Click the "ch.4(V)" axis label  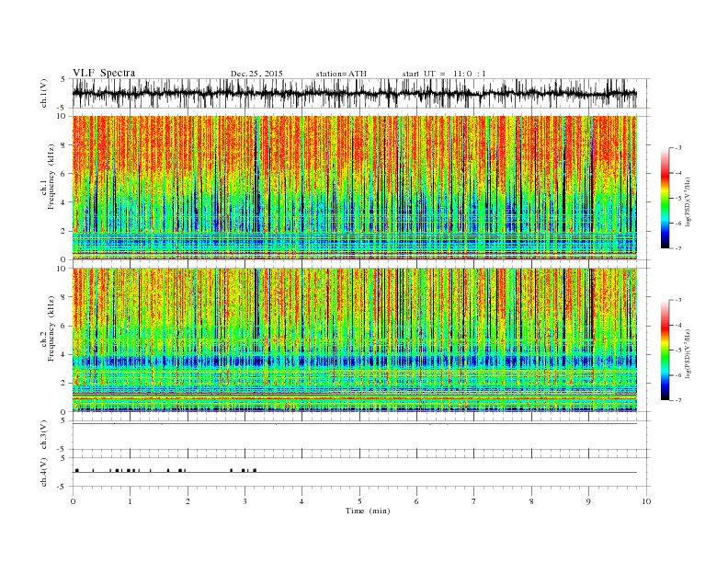coord(44,472)
